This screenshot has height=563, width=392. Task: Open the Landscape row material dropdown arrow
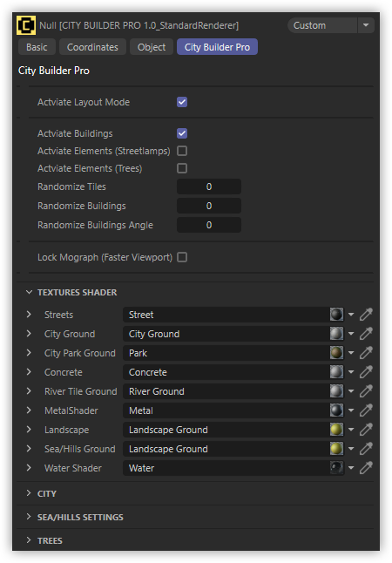pyautogui.click(x=351, y=430)
